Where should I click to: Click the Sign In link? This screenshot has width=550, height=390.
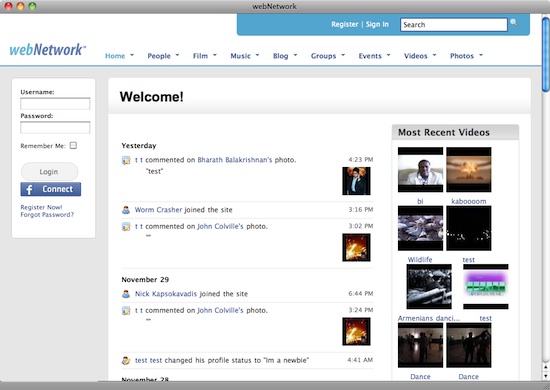[x=377, y=24]
